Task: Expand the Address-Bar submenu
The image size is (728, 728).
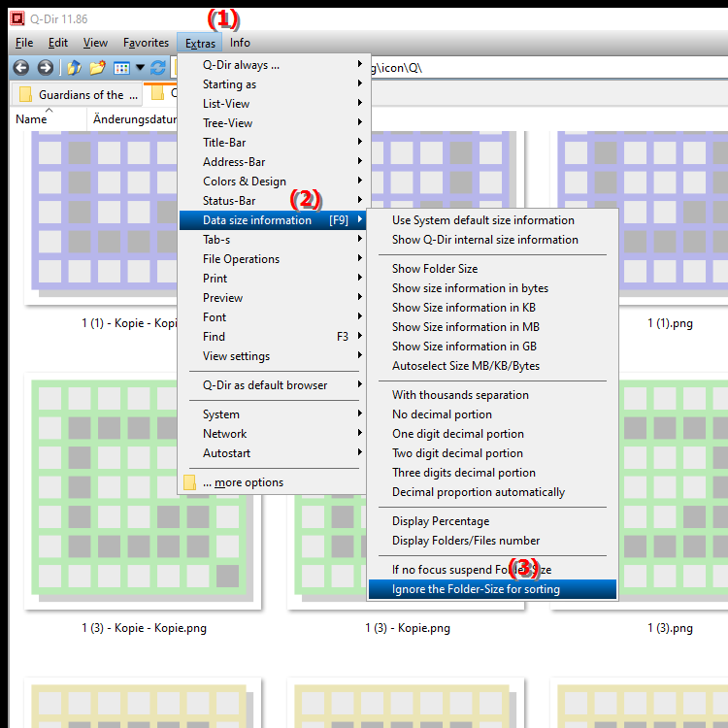Action: pos(273,162)
